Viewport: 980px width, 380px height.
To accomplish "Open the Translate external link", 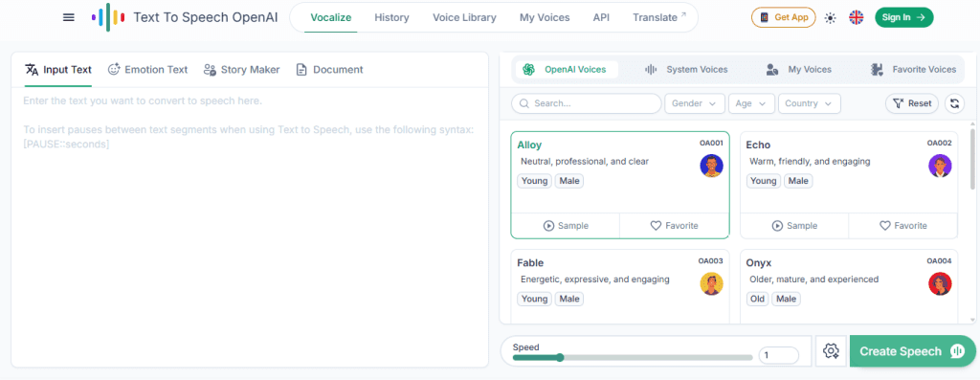I will [x=658, y=17].
